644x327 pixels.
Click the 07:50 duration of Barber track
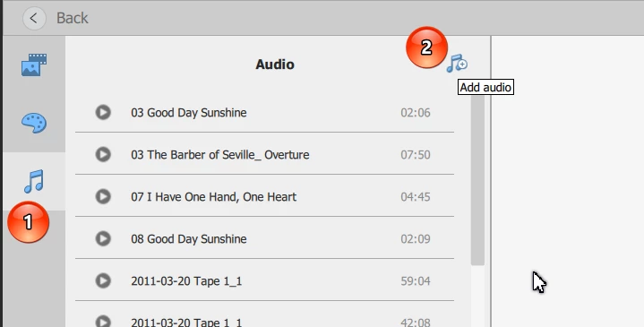[x=416, y=155]
